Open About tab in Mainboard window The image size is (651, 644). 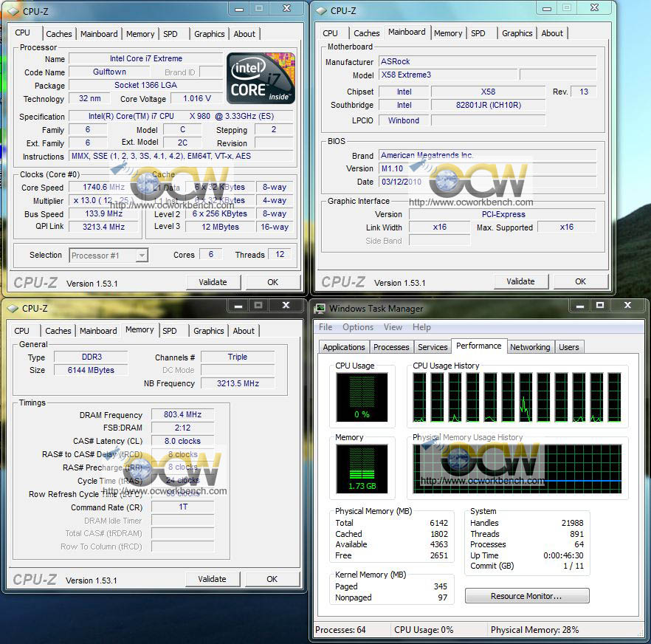(x=552, y=32)
